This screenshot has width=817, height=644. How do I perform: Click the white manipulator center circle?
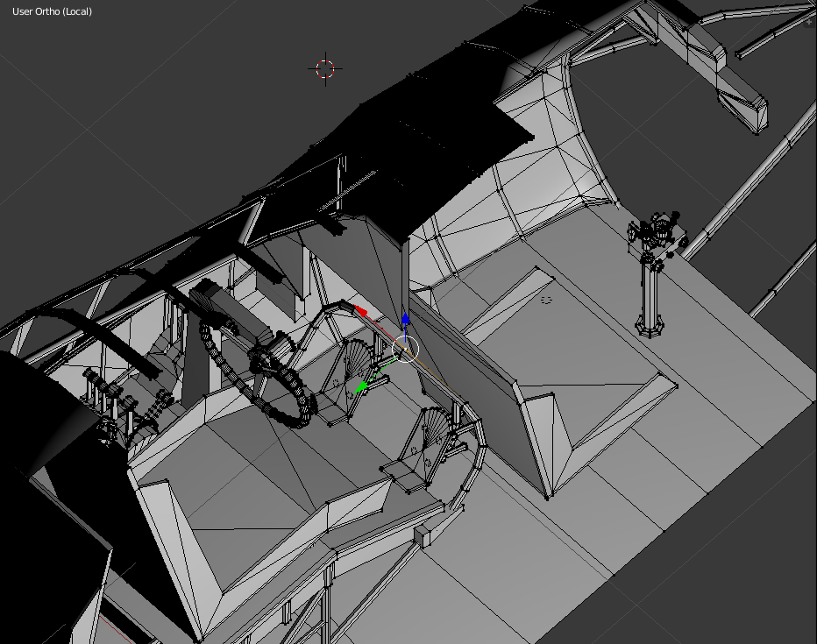pyautogui.click(x=405, y=349)
